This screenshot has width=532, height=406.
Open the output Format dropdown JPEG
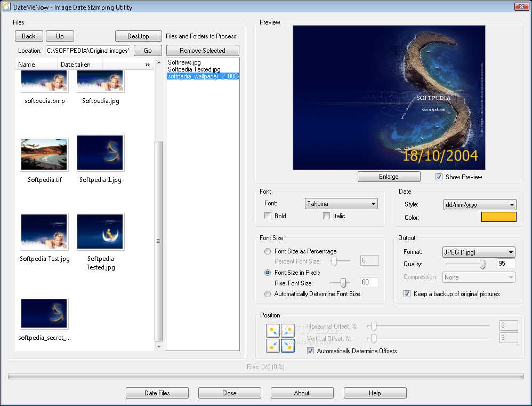coord(479,252)
